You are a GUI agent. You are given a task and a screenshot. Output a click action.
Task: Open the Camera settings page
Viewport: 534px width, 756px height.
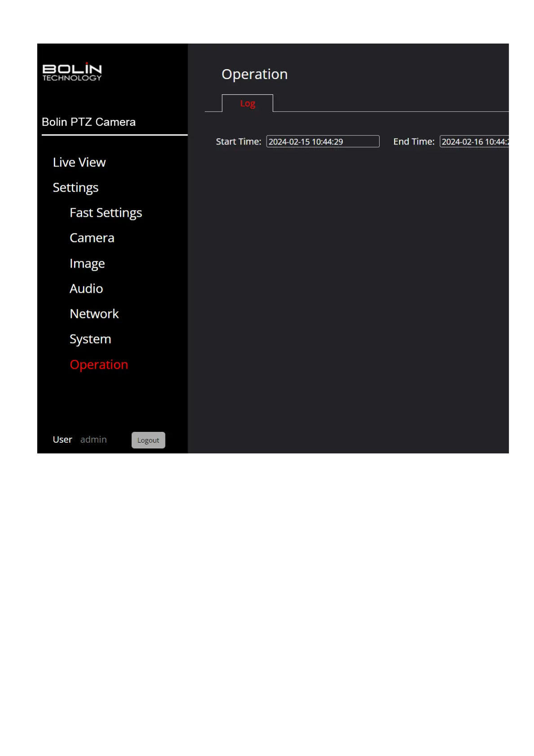92,238
